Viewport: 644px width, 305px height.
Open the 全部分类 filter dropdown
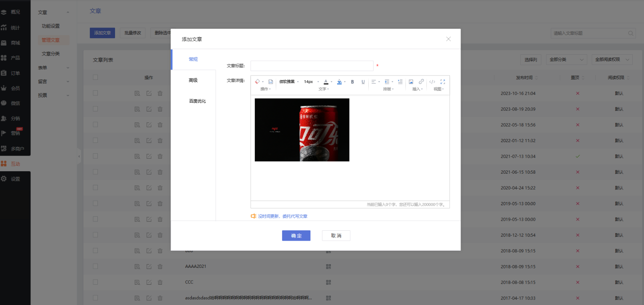point(566,59)
